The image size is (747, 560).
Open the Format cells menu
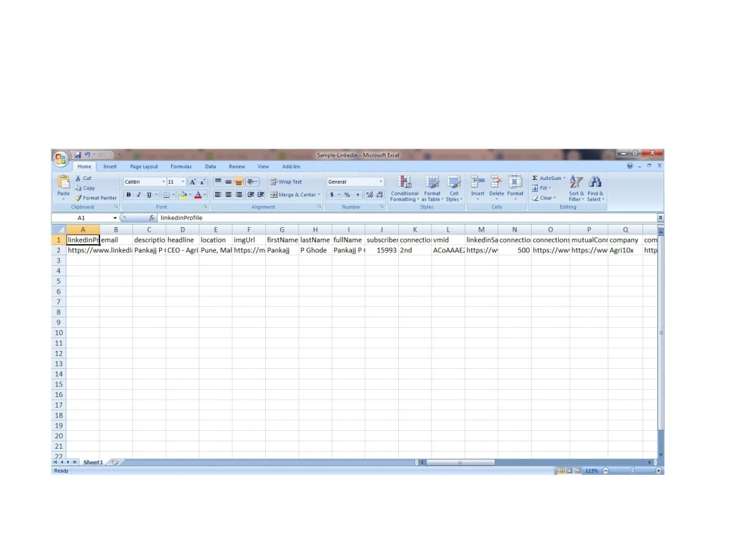[x=515, y=188]
